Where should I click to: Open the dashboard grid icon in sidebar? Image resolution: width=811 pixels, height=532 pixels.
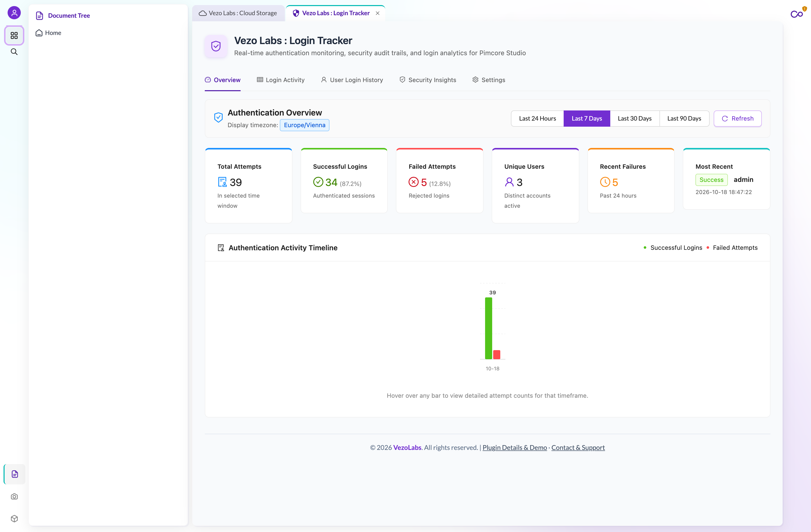(14, 35)
